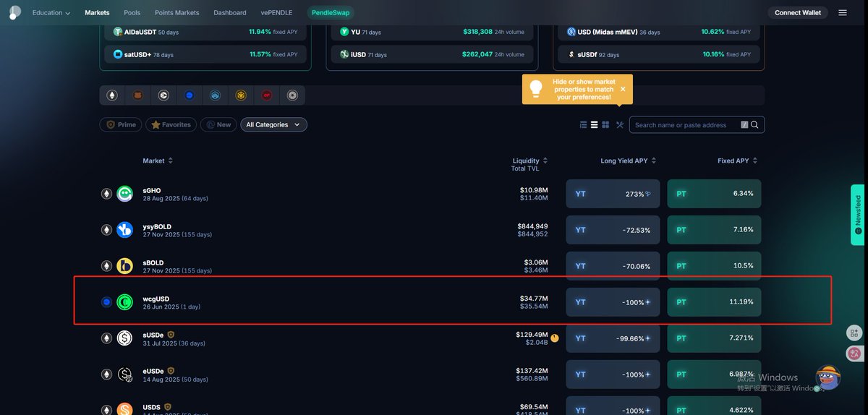Open the USD (Midas mMEV) card

tap(658, 33)
